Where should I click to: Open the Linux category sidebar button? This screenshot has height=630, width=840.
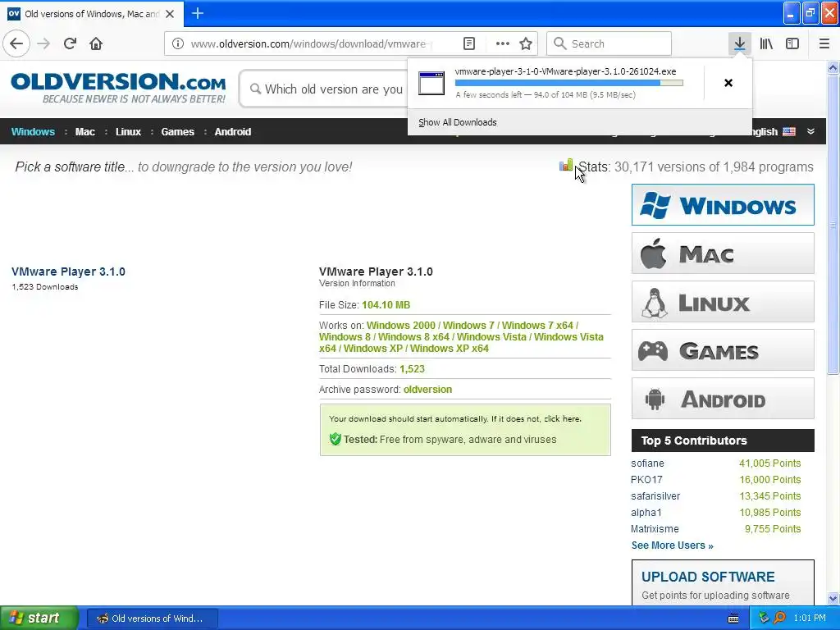pyautogui.click(x=723, y=302)
